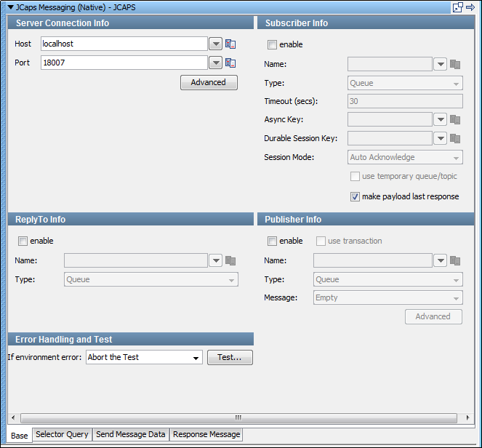
Task: Click the pop-out window icon in title bar
Action: click(458, 7)
